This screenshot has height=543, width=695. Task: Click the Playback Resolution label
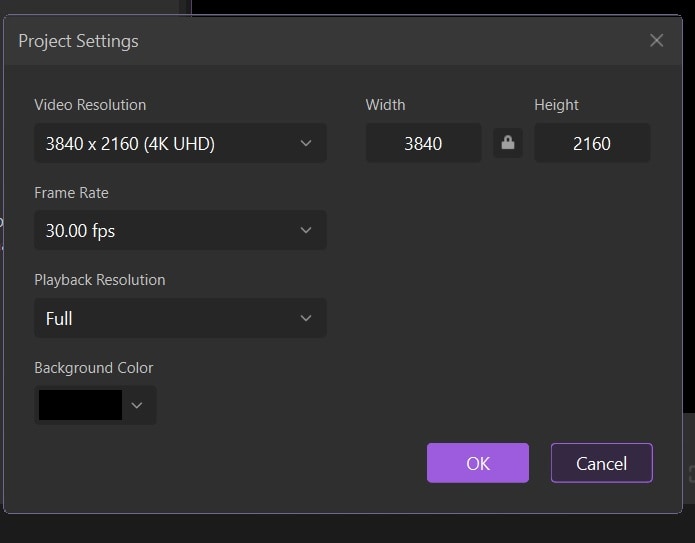pyautogui.click(x=100, y=280)
